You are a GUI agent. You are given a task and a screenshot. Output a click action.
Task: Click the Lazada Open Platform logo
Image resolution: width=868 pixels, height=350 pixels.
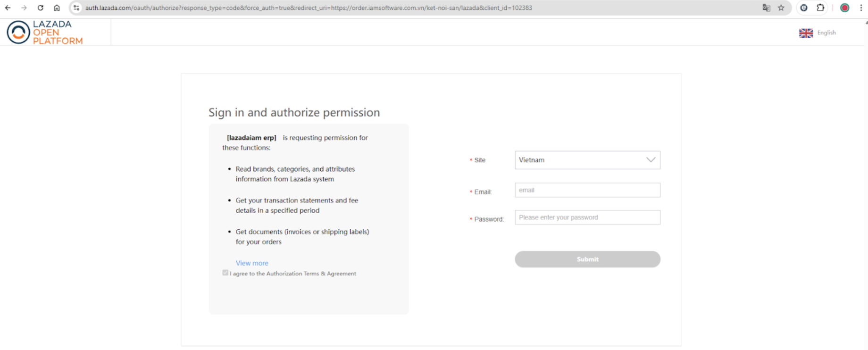(x=45, y=33)
